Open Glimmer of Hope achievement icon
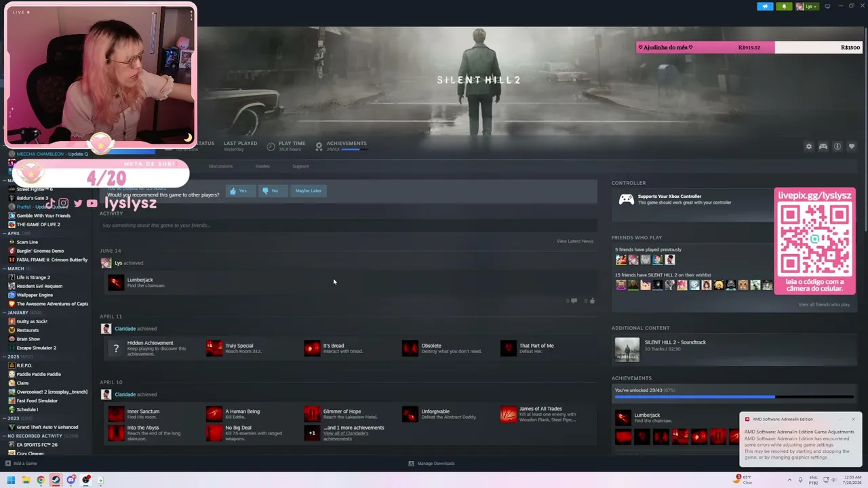The height and width of the screenshot is (488, 868). coord(312,413)
